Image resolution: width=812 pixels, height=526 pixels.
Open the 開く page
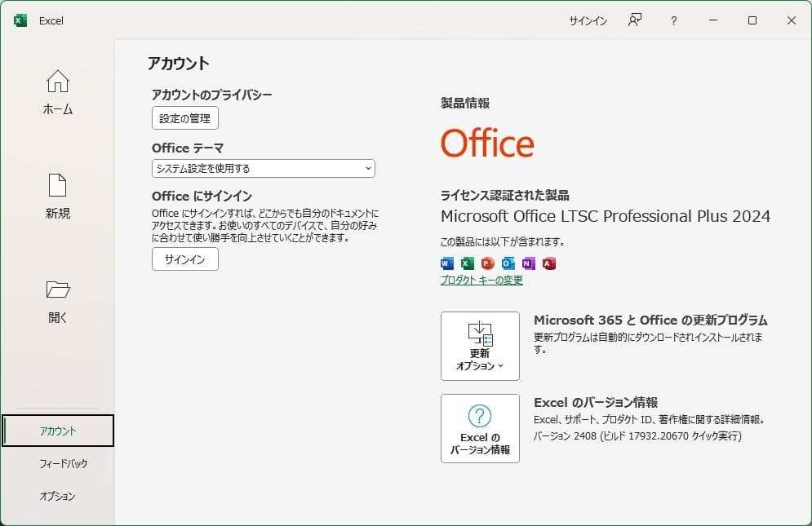[57, 302]
